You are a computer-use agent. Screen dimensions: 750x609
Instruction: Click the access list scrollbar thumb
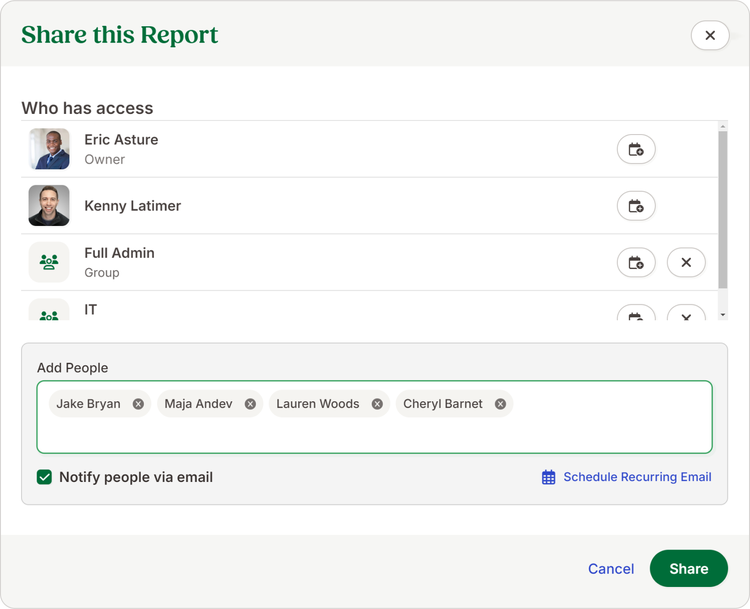click(723, 210)
